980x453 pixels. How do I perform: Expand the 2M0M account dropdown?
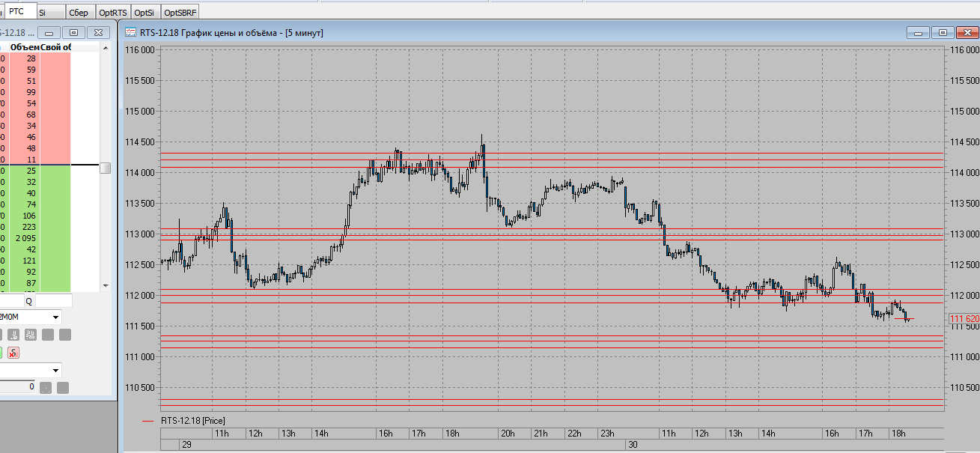point(56,317)
